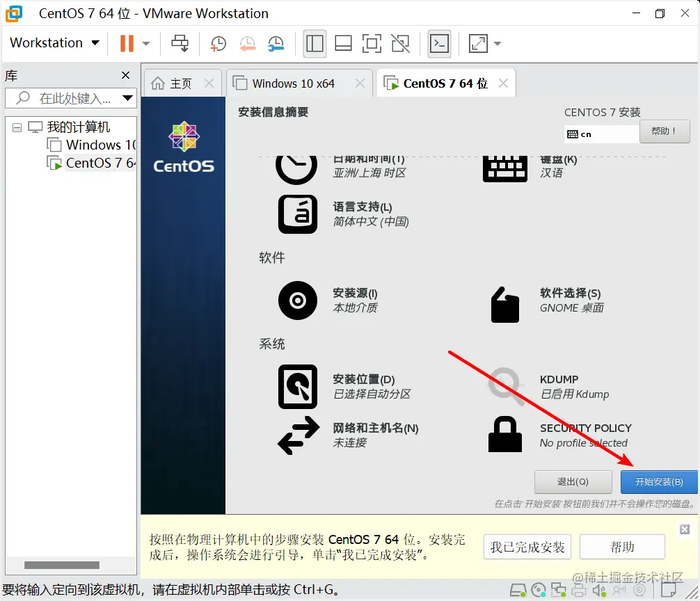Screen dimensions: 700x601
Task: Open the library search filter dropdown
Action: pyautogui.click(x=127, y=98)
